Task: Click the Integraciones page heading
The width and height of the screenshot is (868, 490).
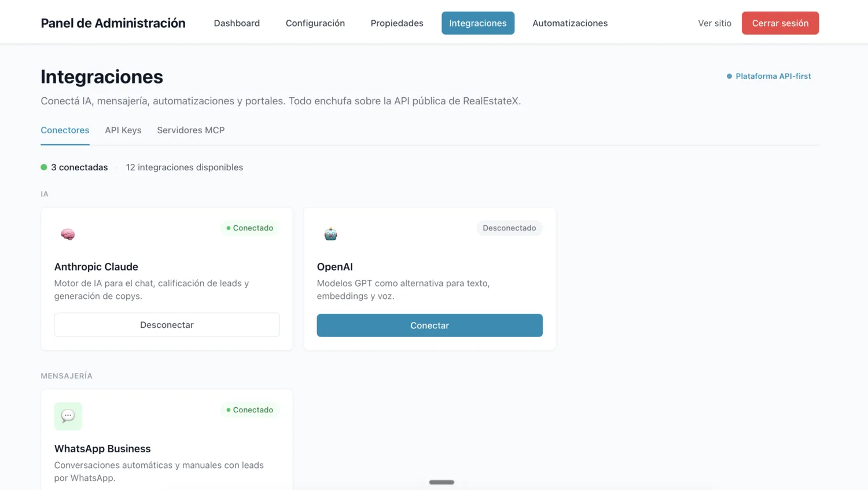Action: [x=102, y=76]
